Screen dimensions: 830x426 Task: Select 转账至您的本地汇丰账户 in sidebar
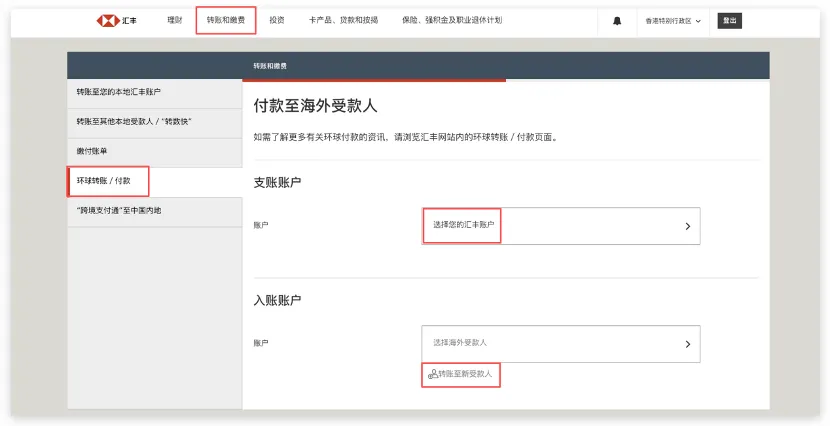tap(155, 92)
